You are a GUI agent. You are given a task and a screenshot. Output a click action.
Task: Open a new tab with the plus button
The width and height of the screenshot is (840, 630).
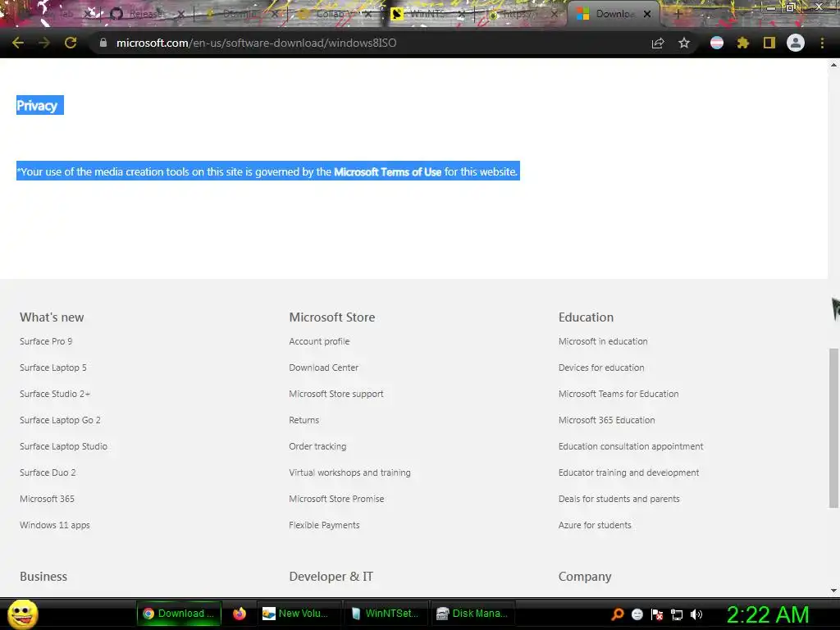(678, 14)
